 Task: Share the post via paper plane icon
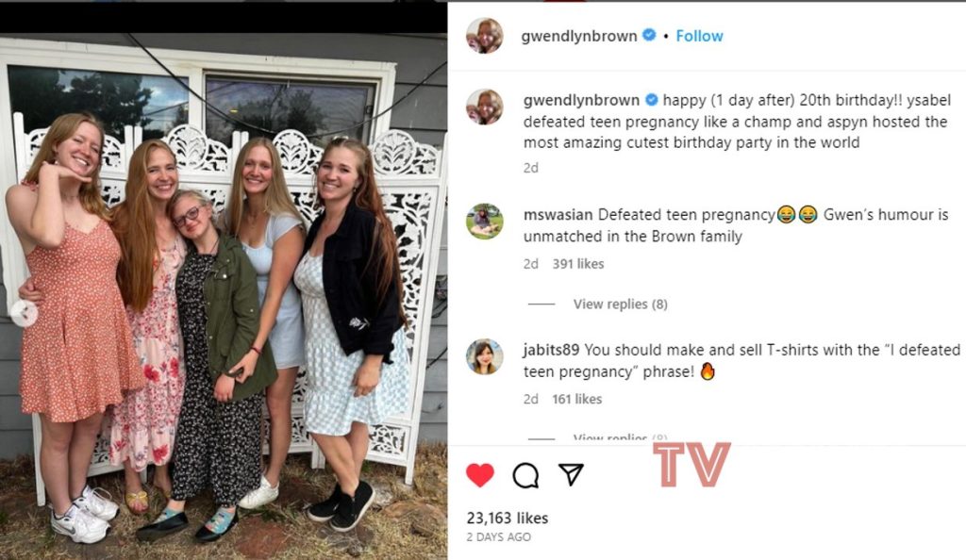click(x=571, y=474)
